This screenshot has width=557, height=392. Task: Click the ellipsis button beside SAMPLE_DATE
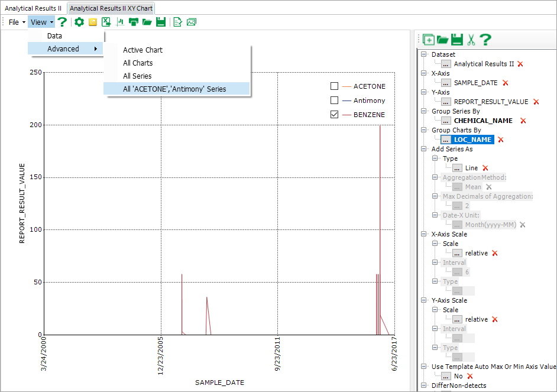pos(445,83)
